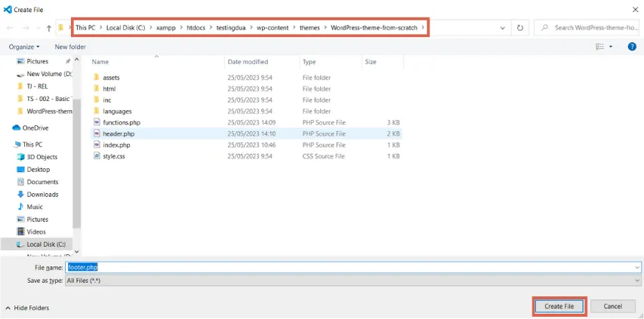The image size is (644, 319).
Task: Click the Forward navigation arrow
Action: [26, 28]
